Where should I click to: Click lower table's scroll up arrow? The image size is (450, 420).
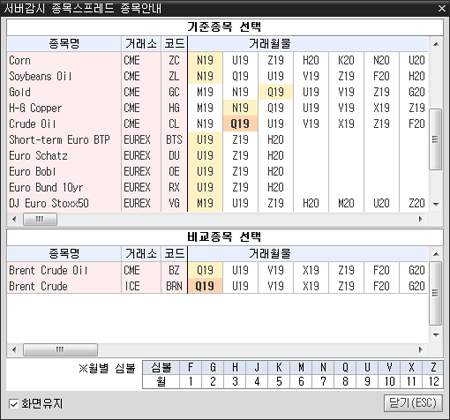436,254
